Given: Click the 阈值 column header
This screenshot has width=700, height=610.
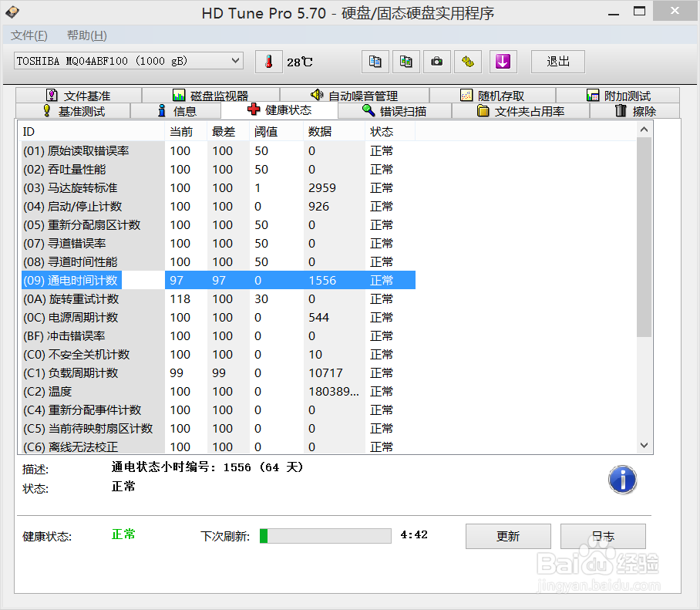Looking at the screenshot, I should point(276,132).
